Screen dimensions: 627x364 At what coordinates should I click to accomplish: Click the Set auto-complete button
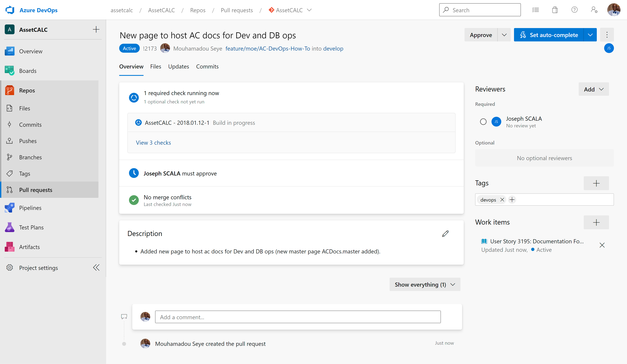click(549, 35)
